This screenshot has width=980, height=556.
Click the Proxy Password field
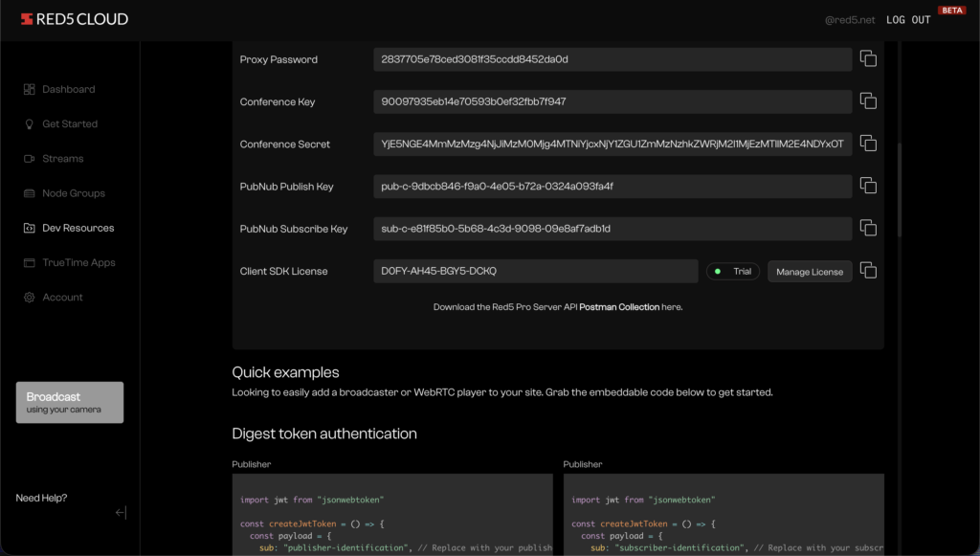click(x=612, y=59)
